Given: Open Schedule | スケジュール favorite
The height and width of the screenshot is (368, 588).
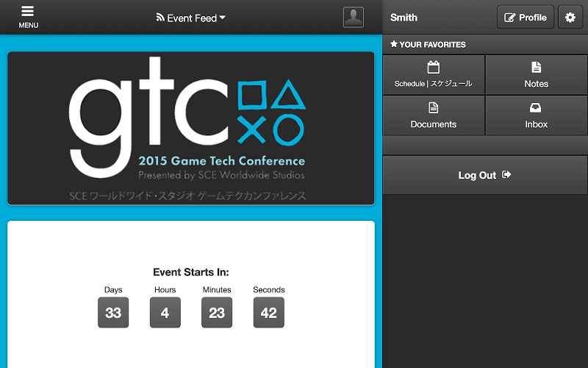Looking at the screenshot, I should tap(434, 75).
